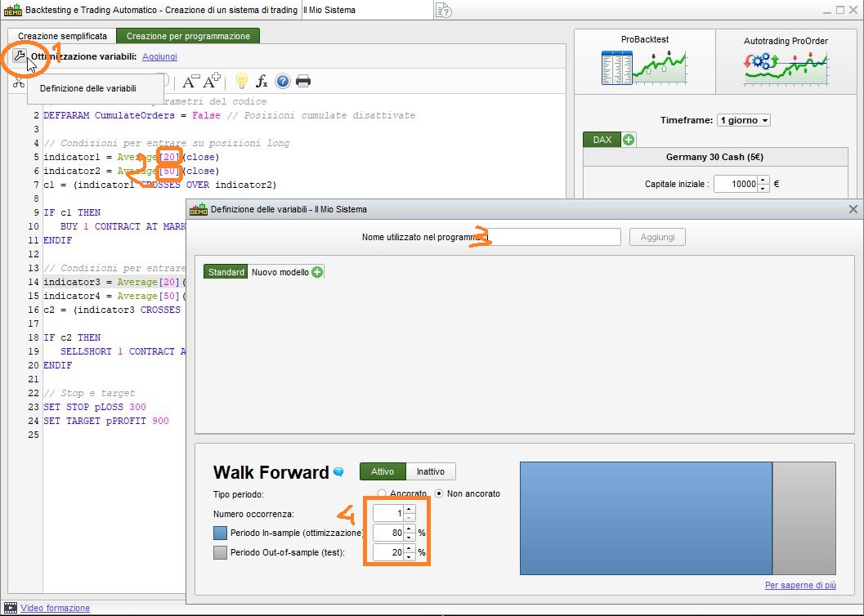The width and height of the screenshot is (864, 616).
Task: Add a new model with the green plus
Action: [x=317, y=272]
